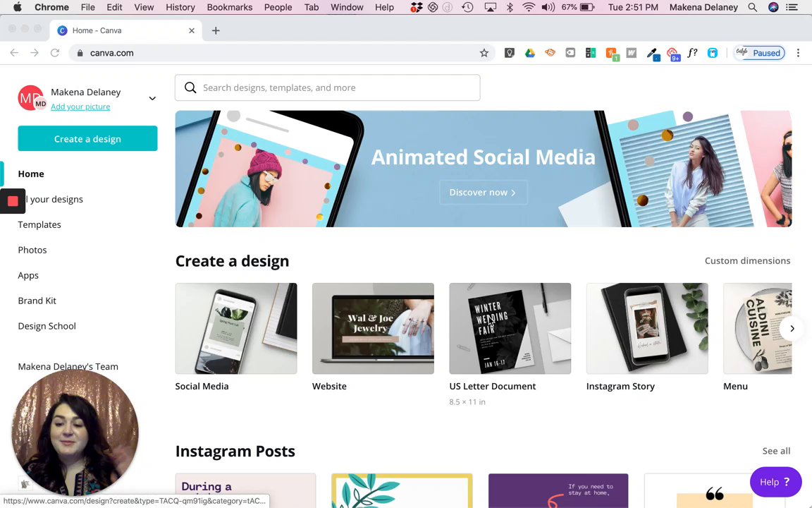Open Custom dimensions
Viewport: 812px width, 508px height.
click(x=747, y=261)
